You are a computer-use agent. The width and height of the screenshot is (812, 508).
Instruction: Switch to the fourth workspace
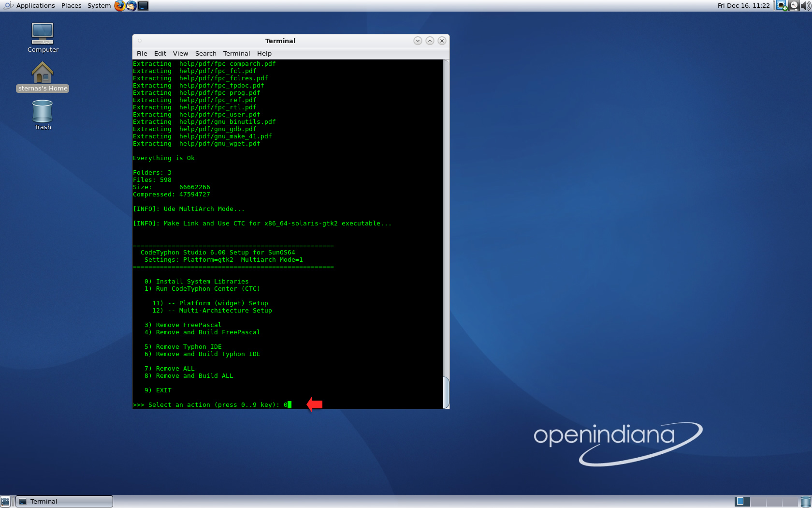coord(790,502)
